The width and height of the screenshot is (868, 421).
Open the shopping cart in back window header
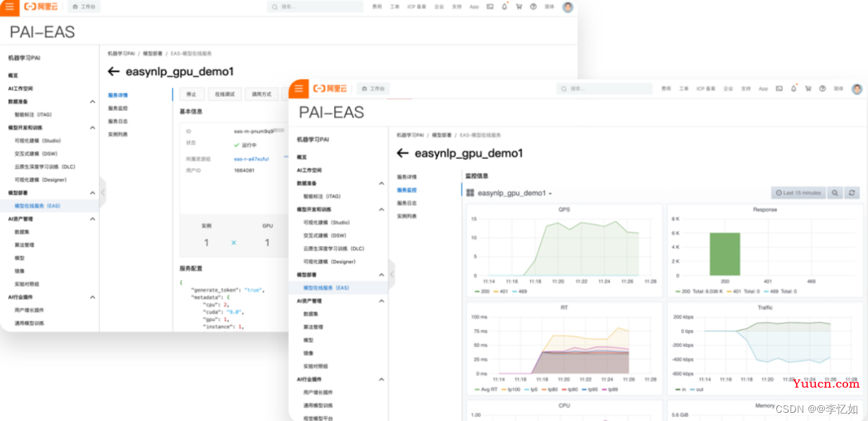pyautogui.click(x=519, y=6)
